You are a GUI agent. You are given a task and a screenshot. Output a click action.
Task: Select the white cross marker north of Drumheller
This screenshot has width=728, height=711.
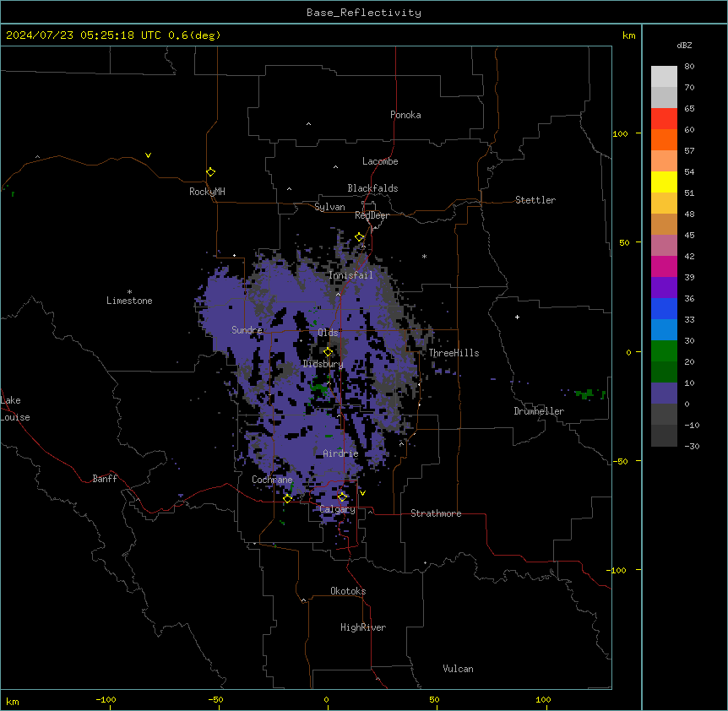[x=517, y=317]
